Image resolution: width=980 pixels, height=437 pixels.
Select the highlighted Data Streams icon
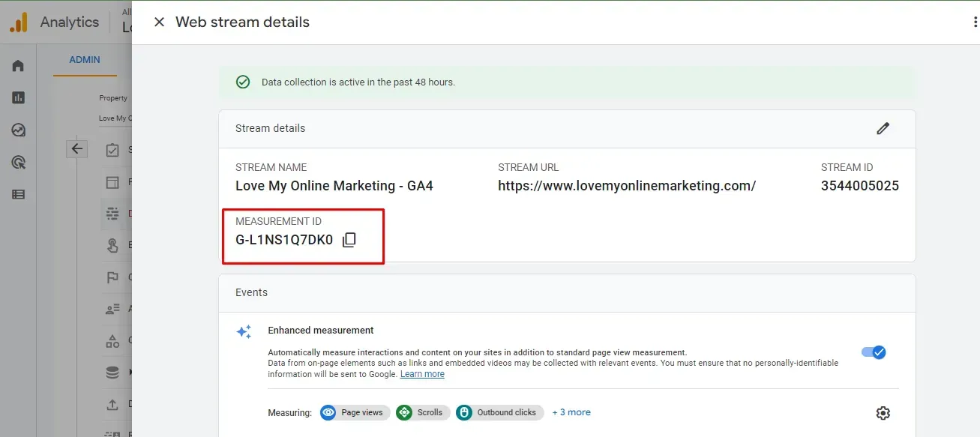click(112, 214)
